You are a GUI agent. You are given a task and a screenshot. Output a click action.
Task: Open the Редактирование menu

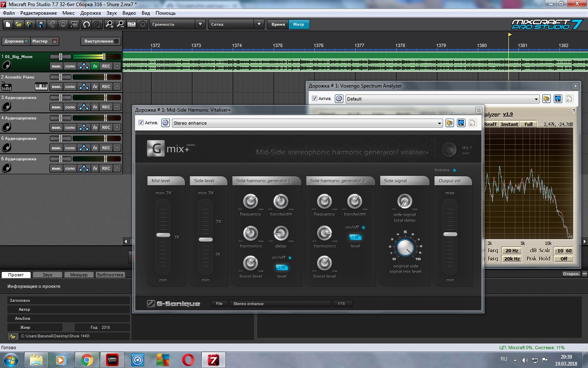(x=38, y=13)
